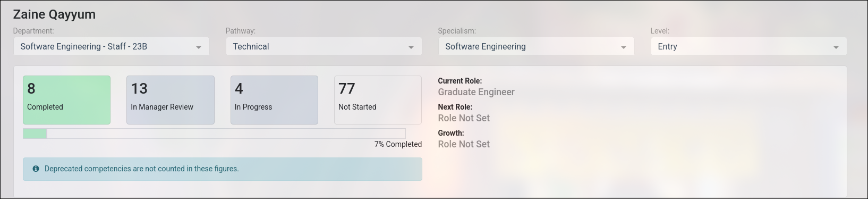Screen dimensions: 868x199
Task: Click the Growth label
Action: [x=450, y=133]
